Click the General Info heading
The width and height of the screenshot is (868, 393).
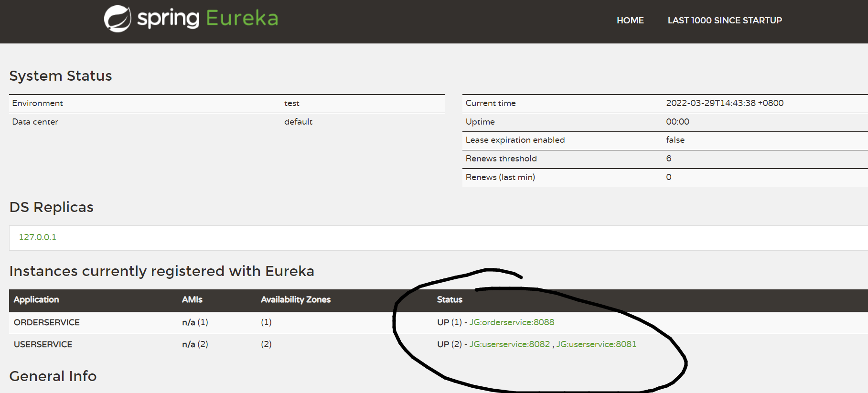coord(53,376)
